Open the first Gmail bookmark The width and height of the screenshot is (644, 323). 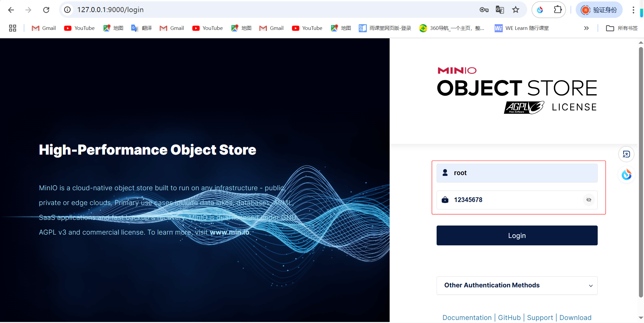(x=44, y=28)
